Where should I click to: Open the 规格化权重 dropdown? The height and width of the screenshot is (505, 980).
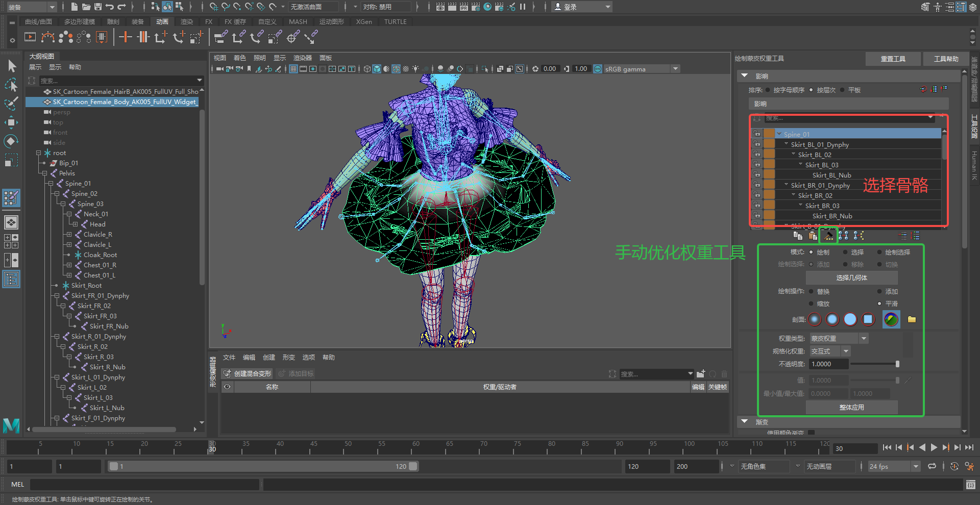pos(830,351)
